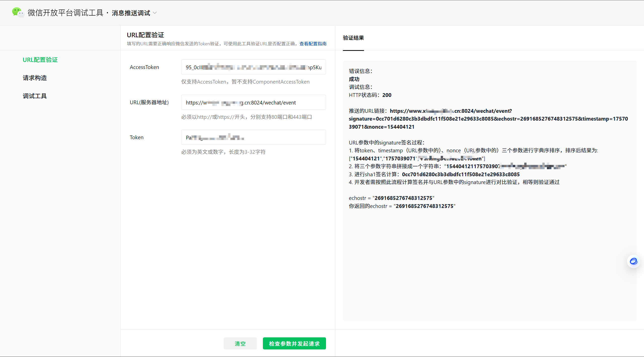Focus the Token input field

[x=253, y=137]
